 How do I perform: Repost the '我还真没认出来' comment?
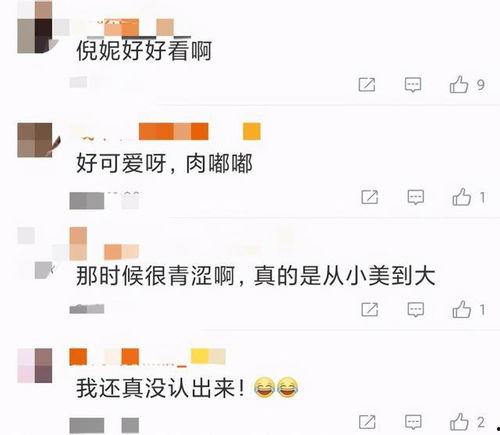click(367, 422)
